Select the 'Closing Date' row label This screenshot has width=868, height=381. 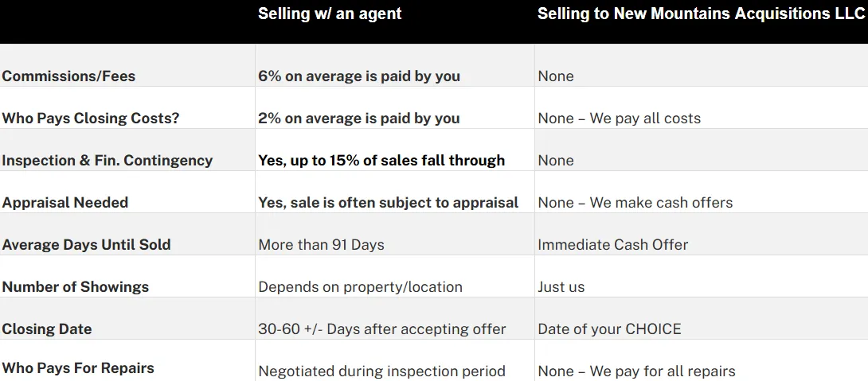click(47, 329)
